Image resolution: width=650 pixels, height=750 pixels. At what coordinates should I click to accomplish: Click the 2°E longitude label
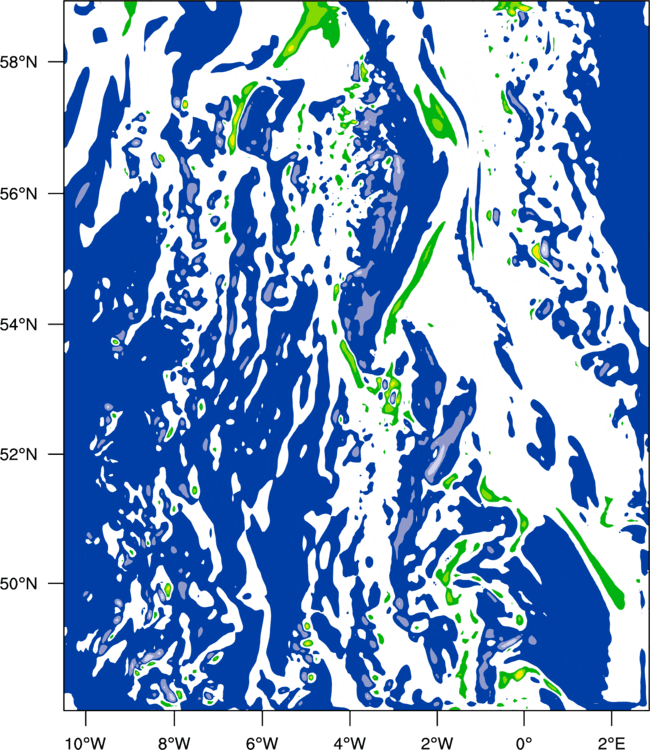(x=612, y=742)
